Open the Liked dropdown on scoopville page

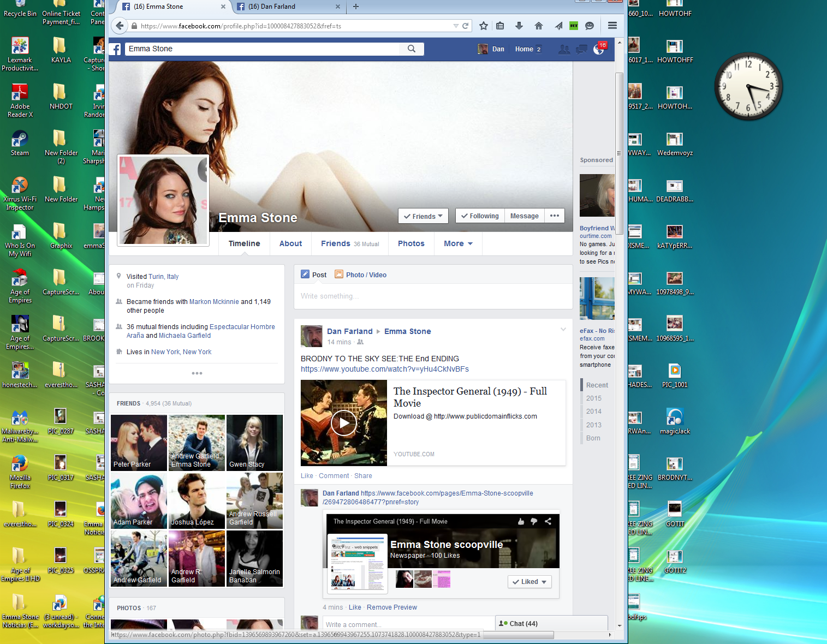tap(529, 582)
